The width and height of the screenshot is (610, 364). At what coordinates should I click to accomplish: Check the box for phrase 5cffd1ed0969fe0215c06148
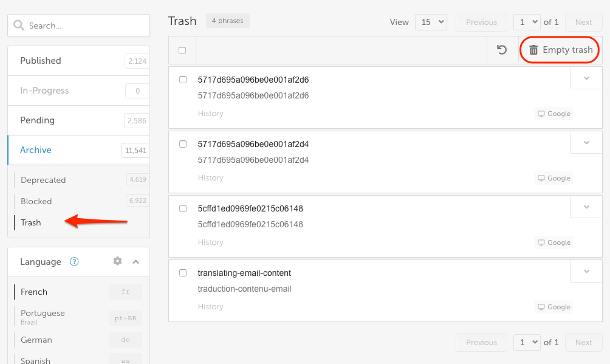click(x=183, y=208)
